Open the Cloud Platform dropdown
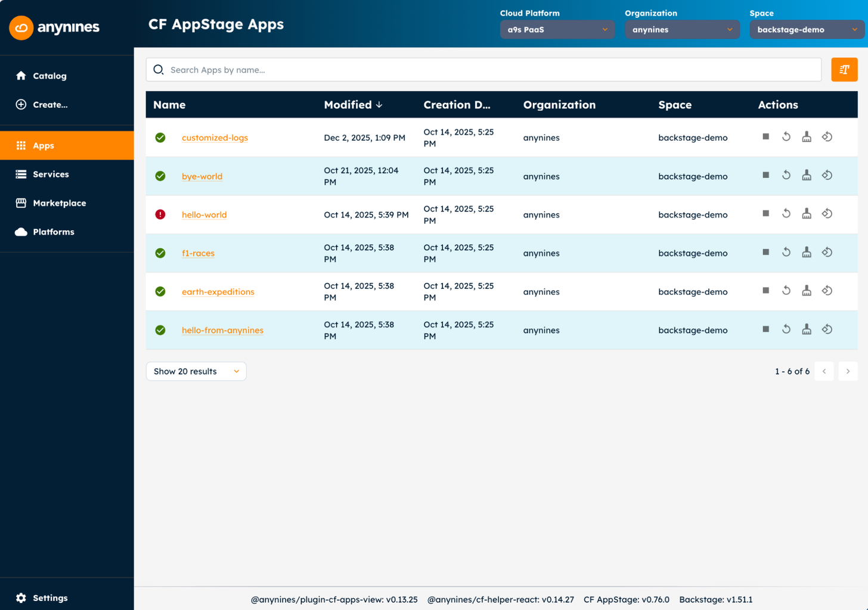The height and width of the screenshot is (610, 868). [x=557, y=29]
